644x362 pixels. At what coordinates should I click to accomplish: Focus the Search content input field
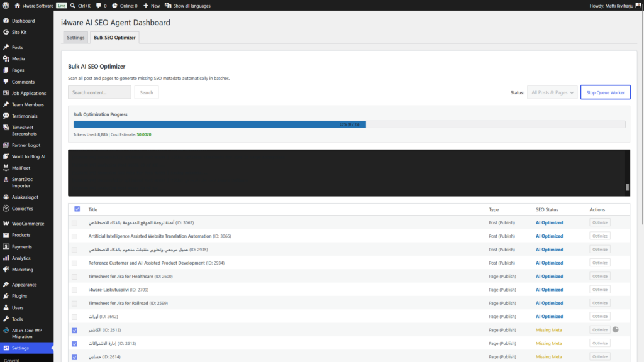pyautogui.click(x=99, y=92)
